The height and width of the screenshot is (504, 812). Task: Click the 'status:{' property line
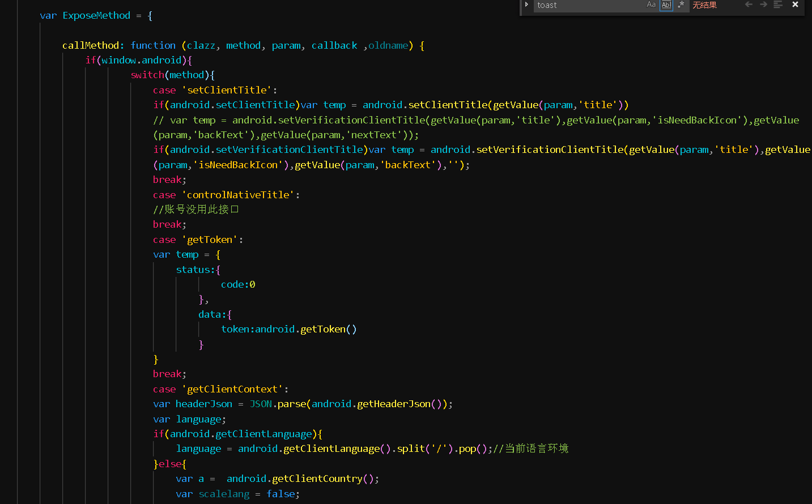(198, 270)
